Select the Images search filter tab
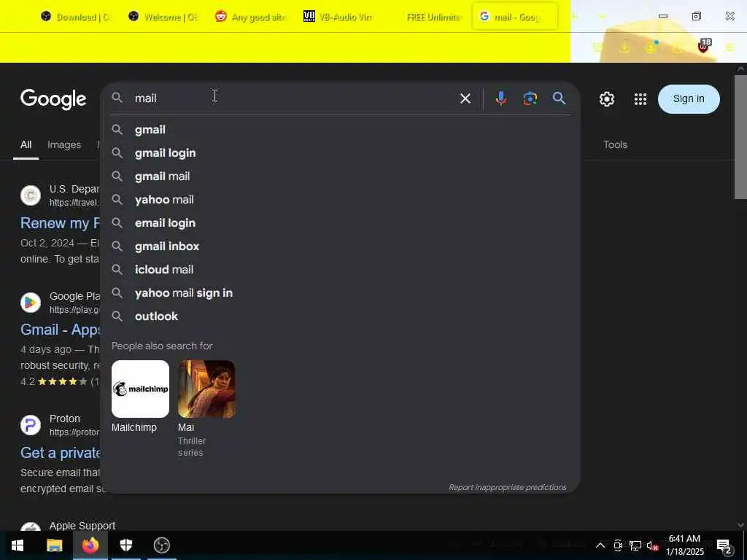The height and width of the screenshot is (560, 747). coord(64,145)
